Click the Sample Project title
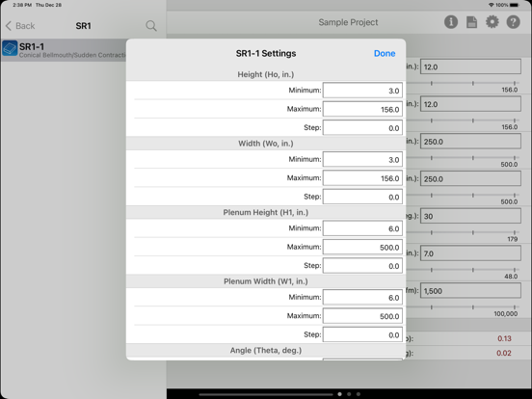Screen dimensions: 532x399 click(348, 22)
